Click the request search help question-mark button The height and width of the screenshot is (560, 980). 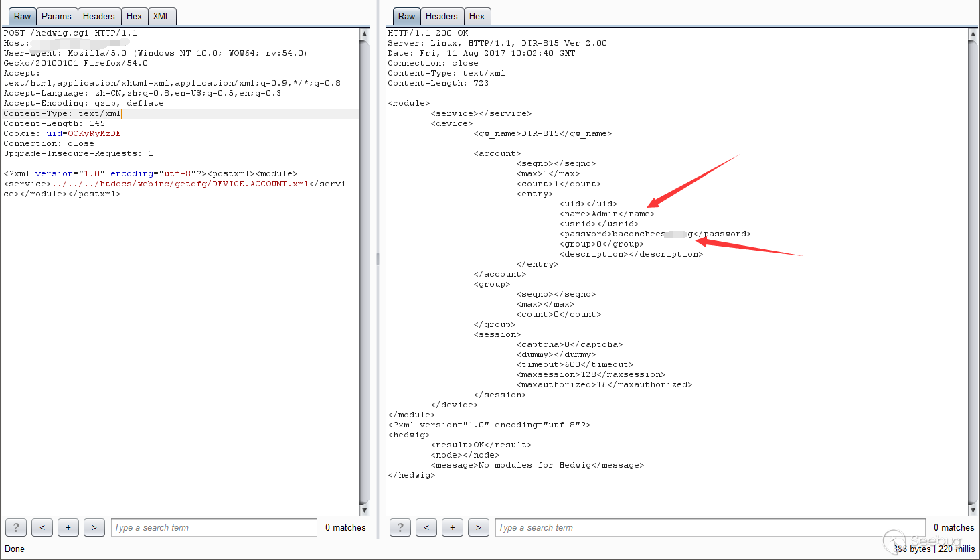16,527
